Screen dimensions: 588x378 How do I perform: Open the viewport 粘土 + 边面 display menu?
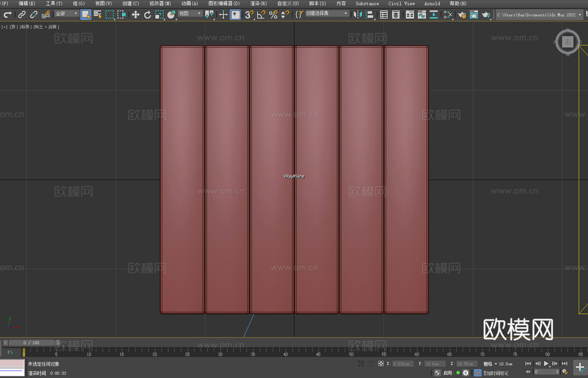pos(46,27)
